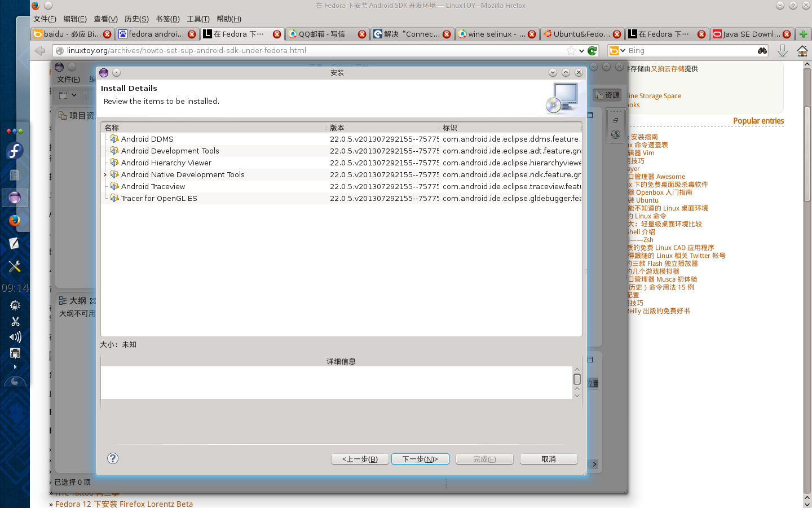Click the clipboard scissors tray icon

coord(15,321)
